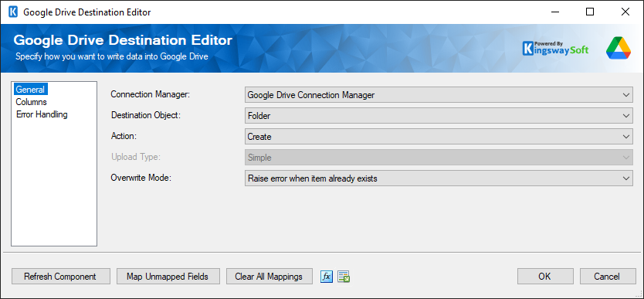
Task: Open the expression editor fx icon
Action: coord(327,277)
